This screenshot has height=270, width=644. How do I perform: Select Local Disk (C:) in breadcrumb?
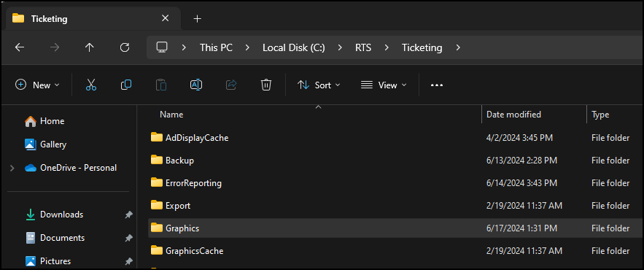click(x=294, y=47)
